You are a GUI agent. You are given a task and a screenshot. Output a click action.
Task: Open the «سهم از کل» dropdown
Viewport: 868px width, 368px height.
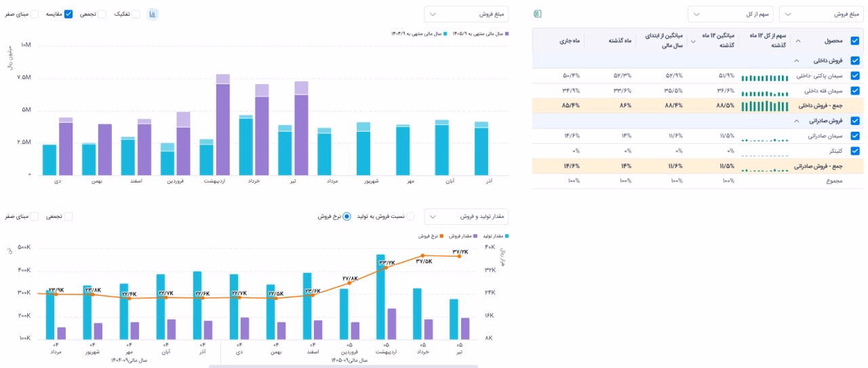coord(730,14)
